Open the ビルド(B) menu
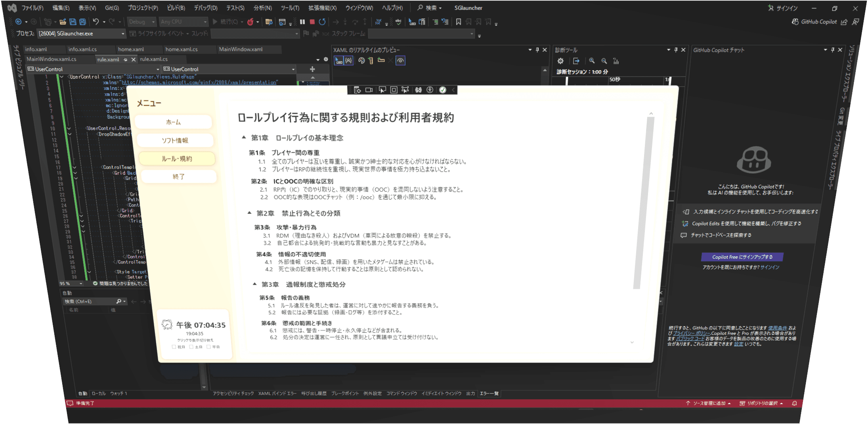Image resolution: width=868 pixels, height=424 pixels. tap(176, 8)
